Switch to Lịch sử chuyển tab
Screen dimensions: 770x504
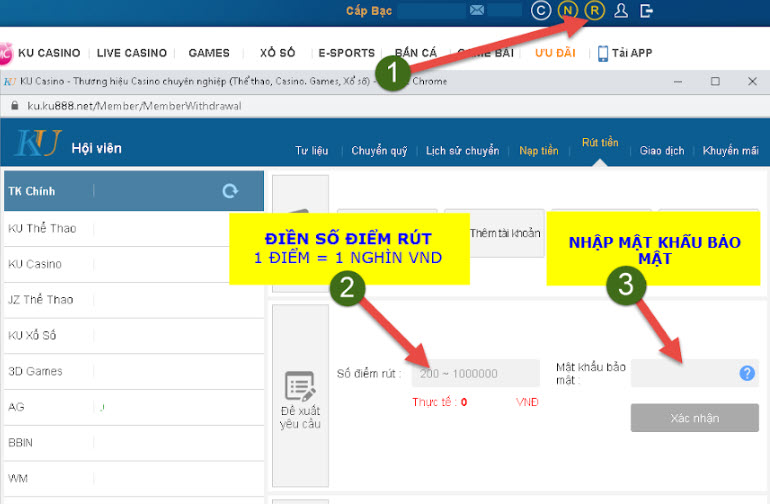point(462,151)
